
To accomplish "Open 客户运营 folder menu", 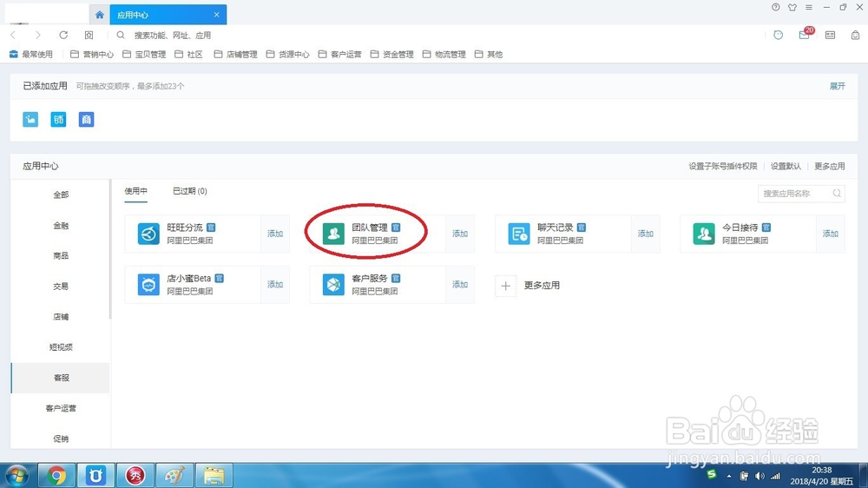I will tap(340, 55).
